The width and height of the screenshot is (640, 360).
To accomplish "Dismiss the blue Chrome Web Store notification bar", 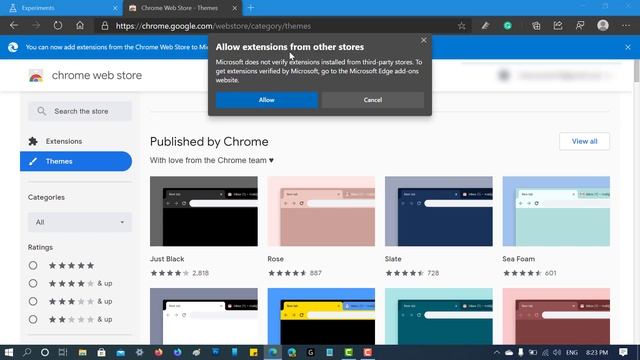I will (x=628, y=47).
